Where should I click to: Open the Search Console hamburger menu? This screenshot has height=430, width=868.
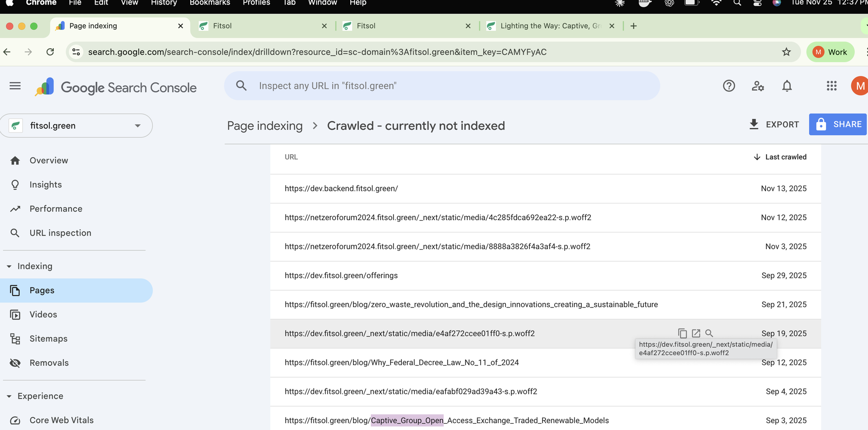(x=15, y=85)
